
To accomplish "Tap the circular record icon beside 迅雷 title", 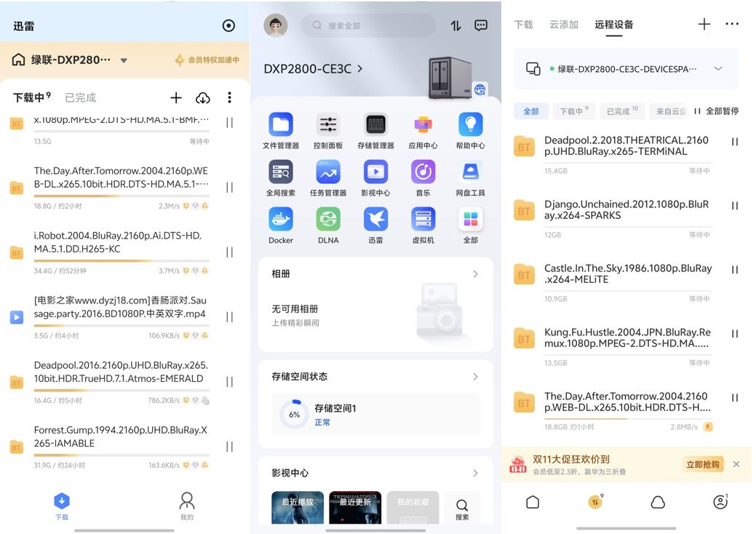I will (x=228, y=25).
